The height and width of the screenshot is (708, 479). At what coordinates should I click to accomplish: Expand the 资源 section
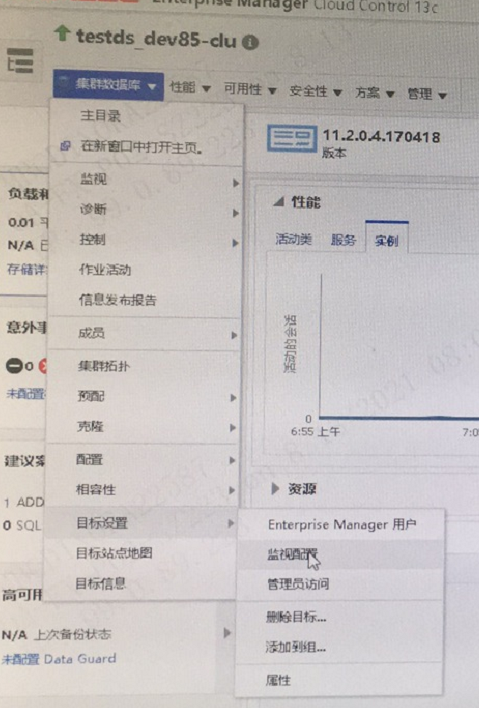coord(293,489)
